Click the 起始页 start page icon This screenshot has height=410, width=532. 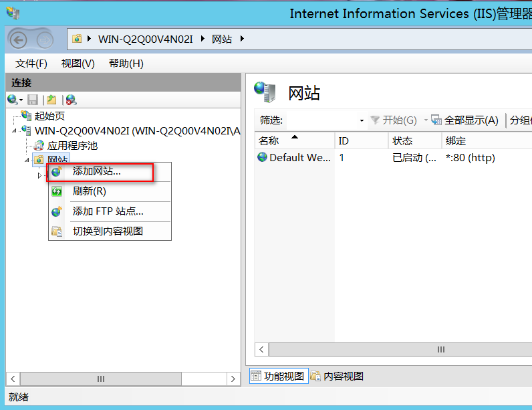26,116
